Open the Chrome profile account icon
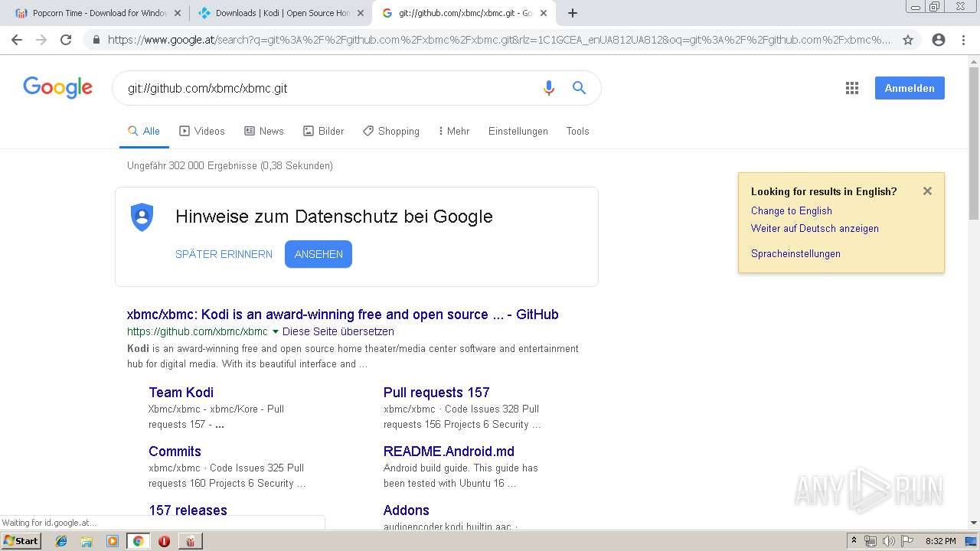 coord(939,40)
